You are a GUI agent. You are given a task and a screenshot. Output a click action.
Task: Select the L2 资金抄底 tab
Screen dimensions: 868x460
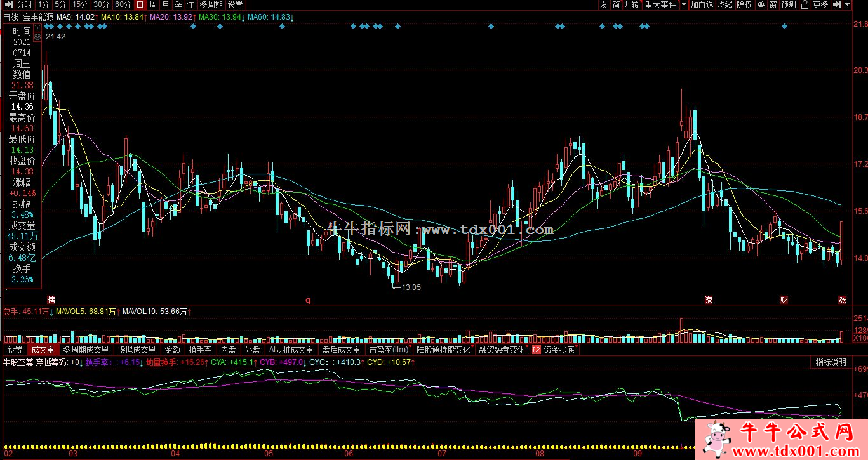pyautogui.click(x=553, y=350)
